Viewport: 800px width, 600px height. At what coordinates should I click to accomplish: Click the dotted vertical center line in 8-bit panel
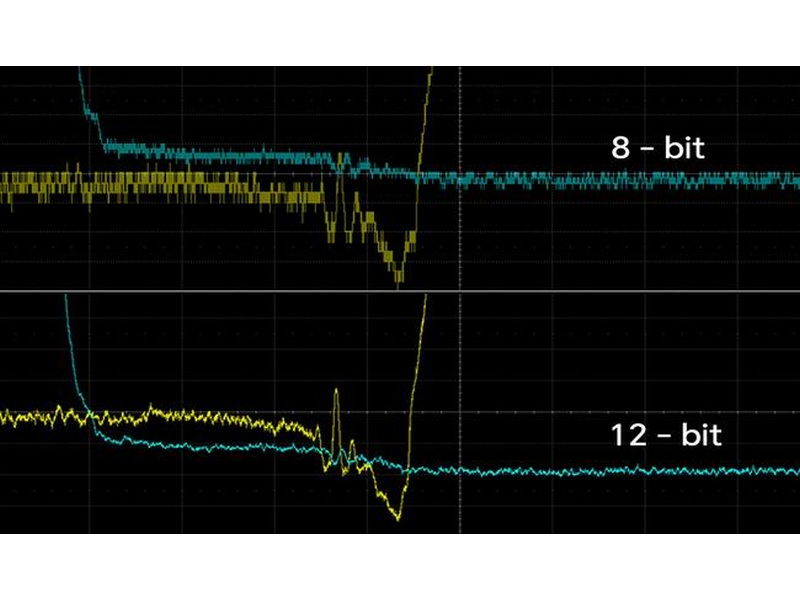(x=459, y=230)
